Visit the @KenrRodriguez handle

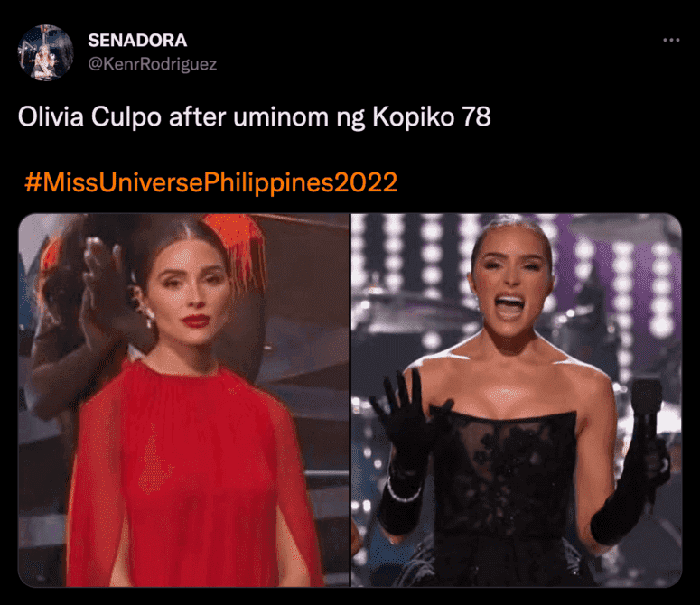coord(153,64)
